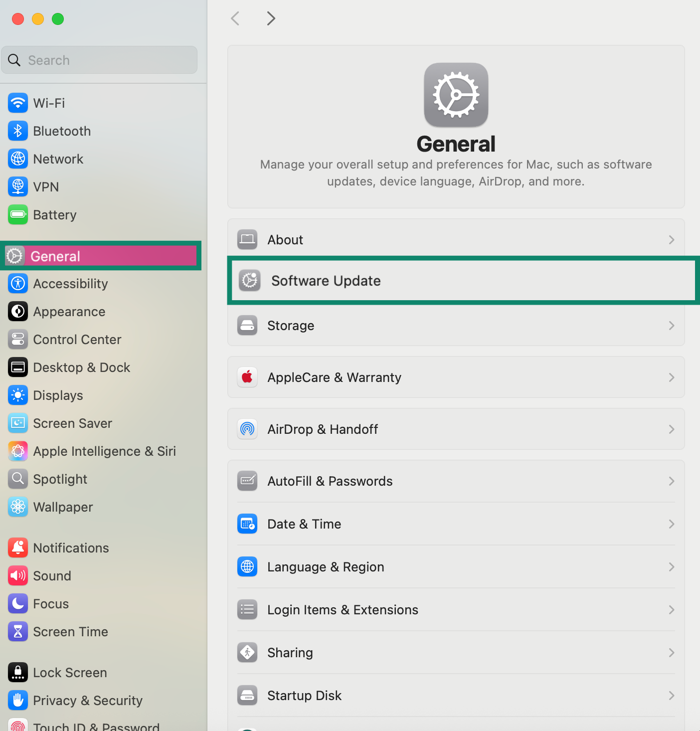
Task: Click the AirDrop & Handoff icon
Action: 247,429
